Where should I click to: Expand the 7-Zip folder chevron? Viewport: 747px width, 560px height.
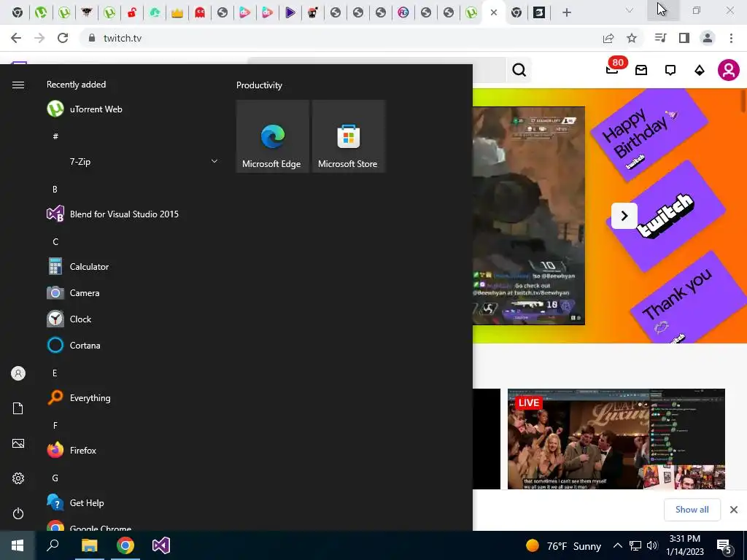pyautogui.click(x=214, y=161)
